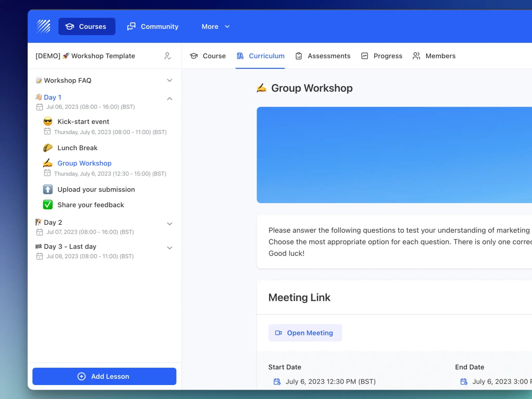The image size is (532, 399).
Task: Open the Share your feedback lesson
Action: (91, 205)
